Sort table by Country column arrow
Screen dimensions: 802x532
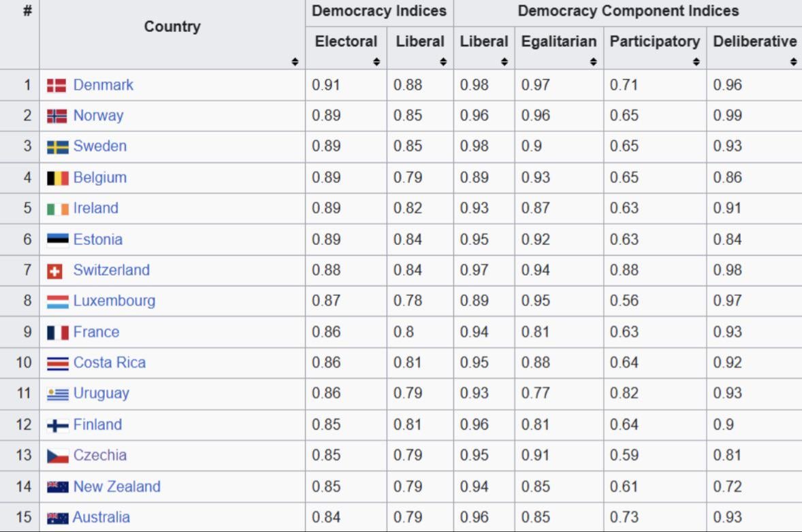click(295, 62)
